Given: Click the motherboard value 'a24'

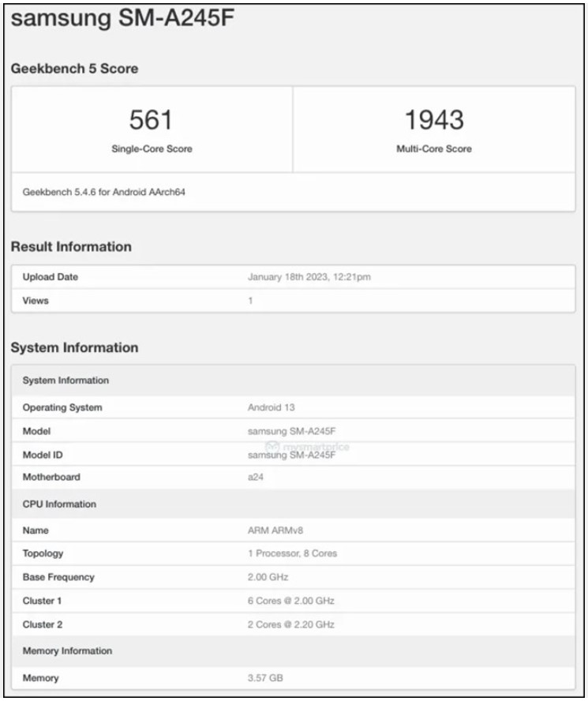Looking at the screenshot, I should (255, 477).
